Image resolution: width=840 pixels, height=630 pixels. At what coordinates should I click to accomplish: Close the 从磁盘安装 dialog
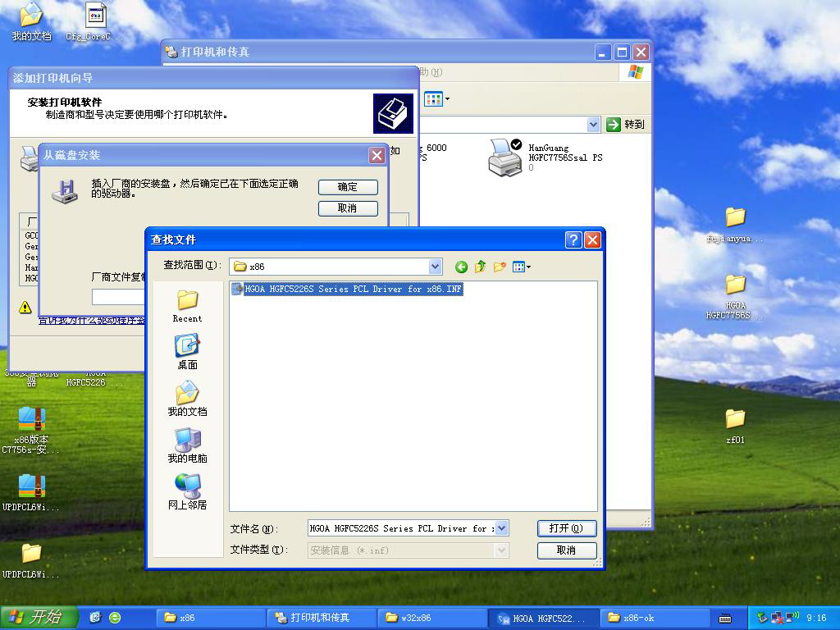[x=377, y=155]
